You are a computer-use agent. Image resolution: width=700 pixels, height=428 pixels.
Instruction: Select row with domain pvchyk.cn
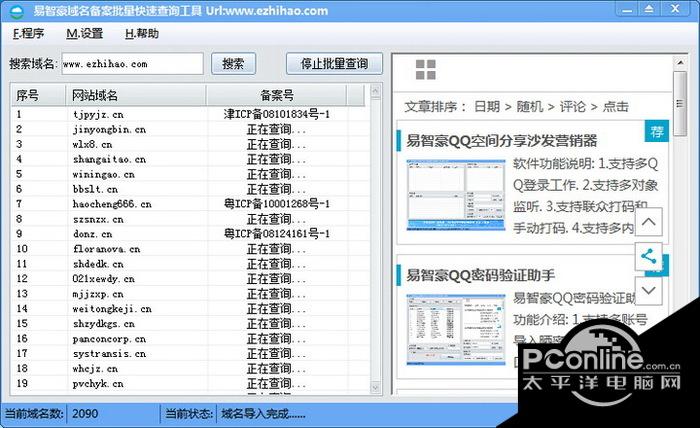[x=190, y=383]
